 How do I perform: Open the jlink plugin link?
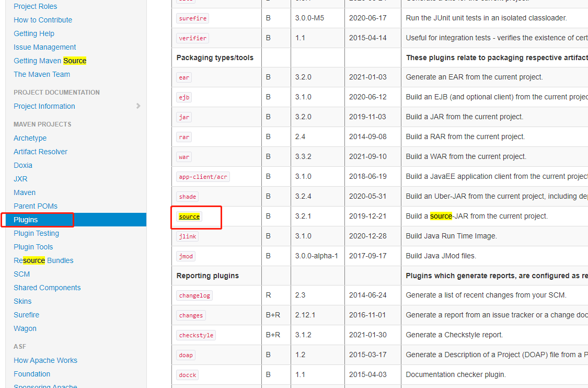pyautogui.click(x=188, y=236)
